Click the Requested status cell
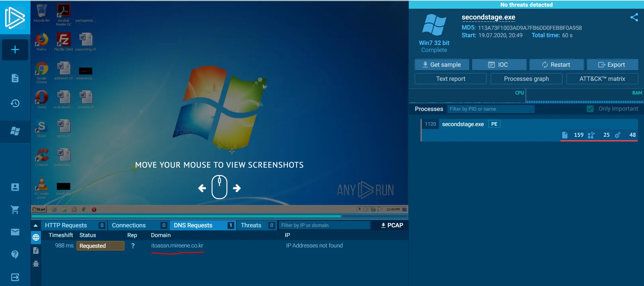The height and width of the screenshot is (286, 644). (x=100, y=246)
